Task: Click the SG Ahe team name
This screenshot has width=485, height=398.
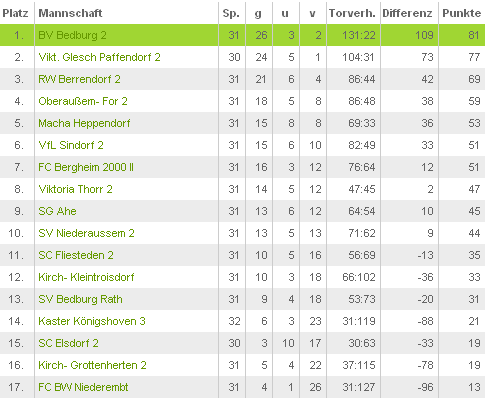Action: (x=57, y=211)
